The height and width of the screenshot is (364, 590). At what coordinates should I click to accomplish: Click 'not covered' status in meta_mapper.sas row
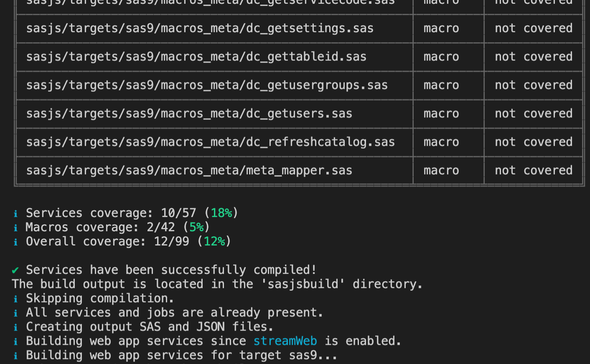pos(533,170)
